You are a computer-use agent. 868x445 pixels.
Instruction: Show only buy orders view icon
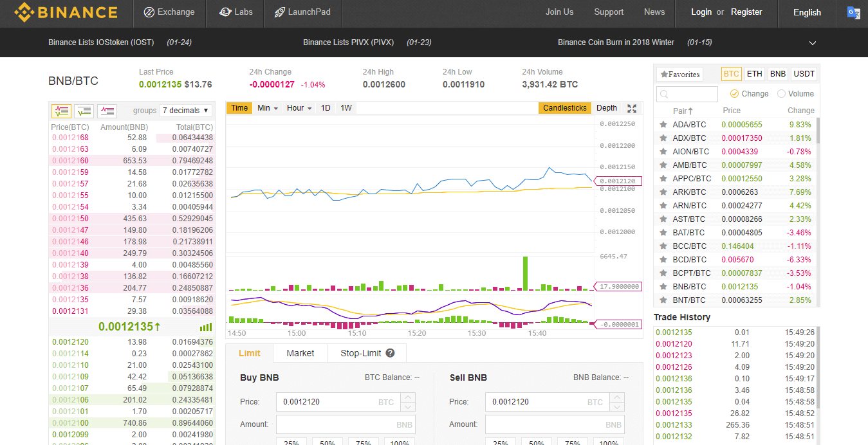click(84, 111)
